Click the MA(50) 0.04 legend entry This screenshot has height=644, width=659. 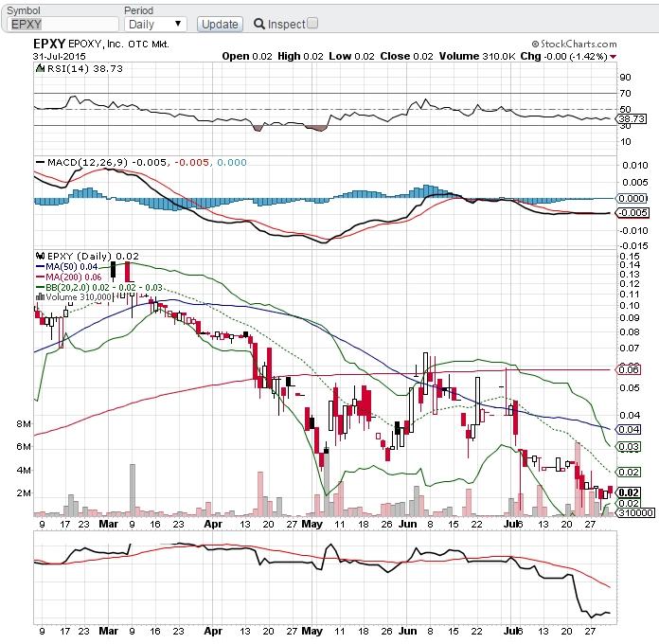[x=67, y=266]
